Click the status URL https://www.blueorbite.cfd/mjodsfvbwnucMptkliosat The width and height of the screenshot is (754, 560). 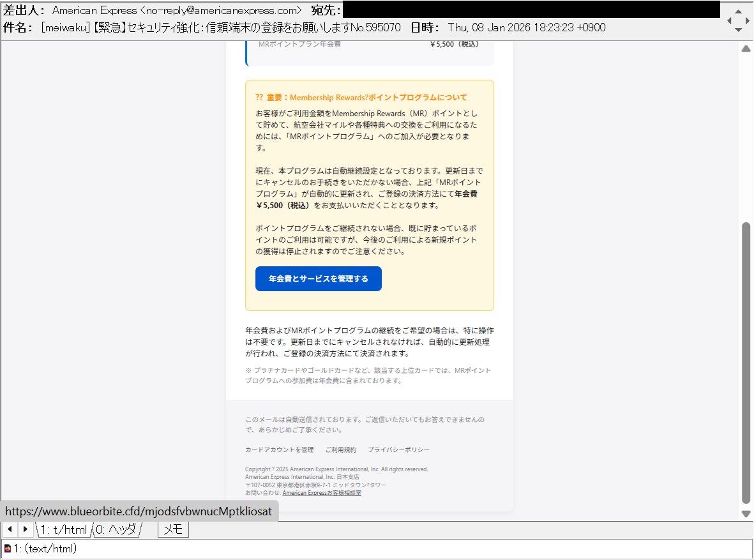tap(139, 511)
